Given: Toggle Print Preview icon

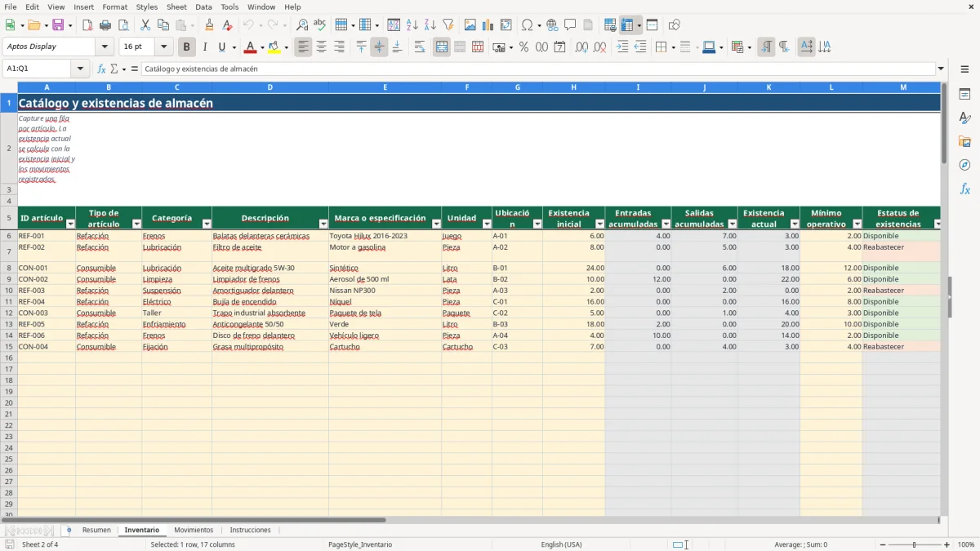Looking at the screenshot, I should [x=123, y=25].
